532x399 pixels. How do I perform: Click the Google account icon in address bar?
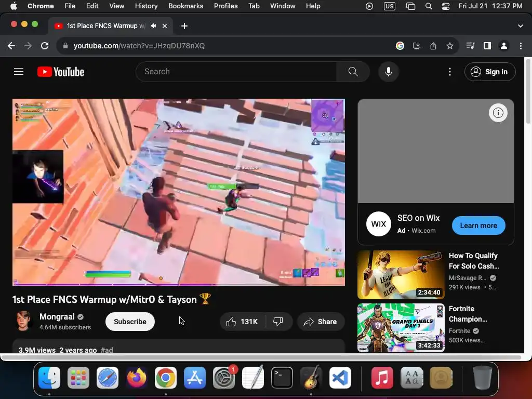click(400, 46)
